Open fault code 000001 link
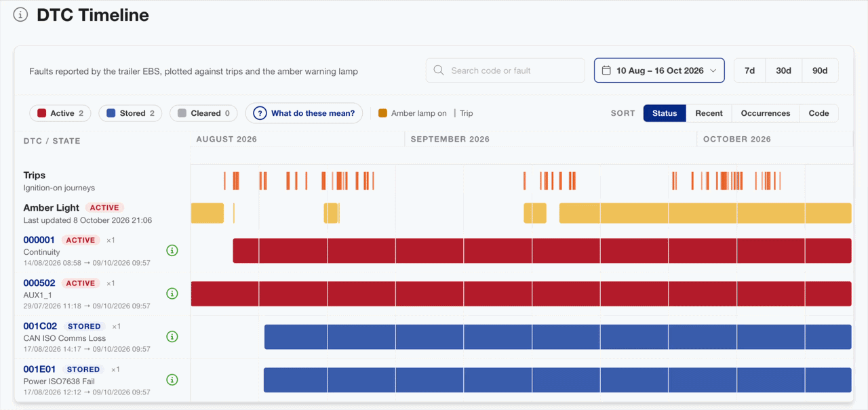The height and width of the screenshot is (410, 868). tap(39, 240)
